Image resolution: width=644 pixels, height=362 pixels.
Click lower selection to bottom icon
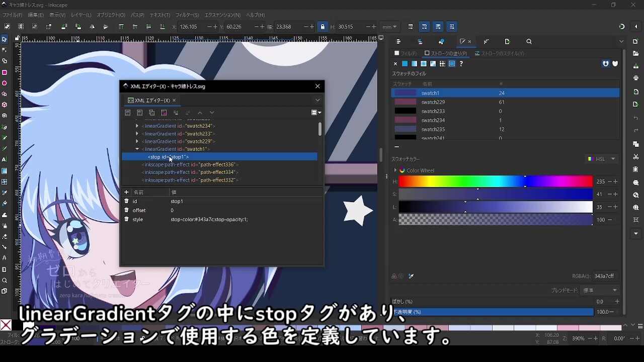162,27
